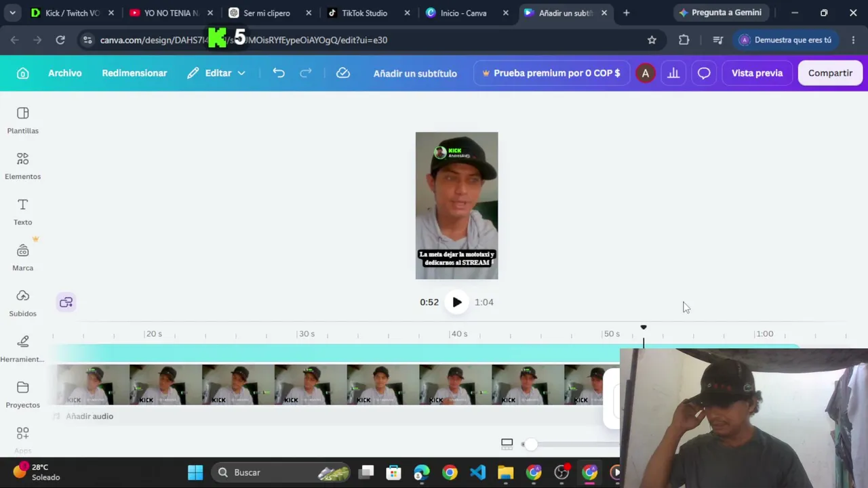Open File Explorer from the taskbar
The width and height of the screenshot is (868, 488).
(x=506, y=472)
